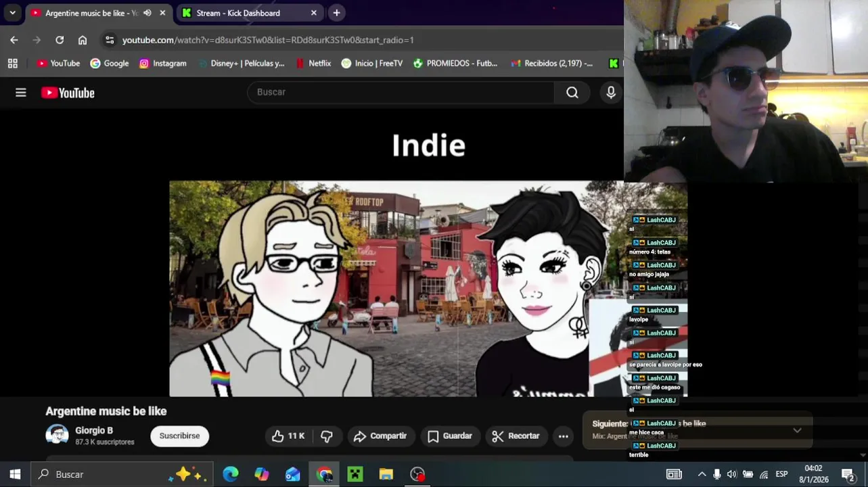Check battery status tray icon

coord(748,474)
